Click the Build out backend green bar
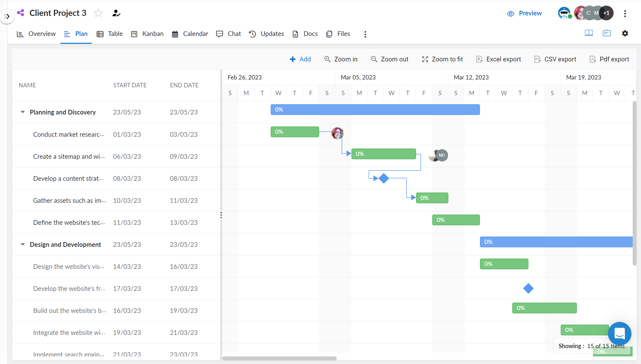 (545, 308)
